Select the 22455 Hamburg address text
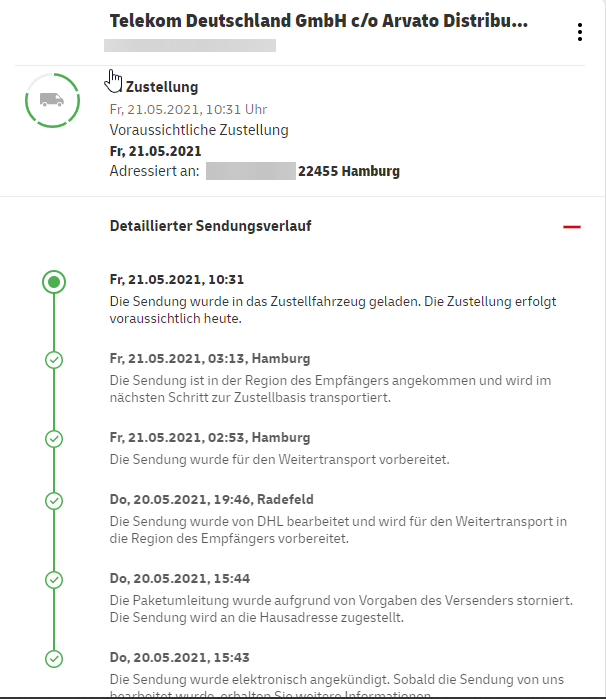606x699 pixels. point(349,171)
